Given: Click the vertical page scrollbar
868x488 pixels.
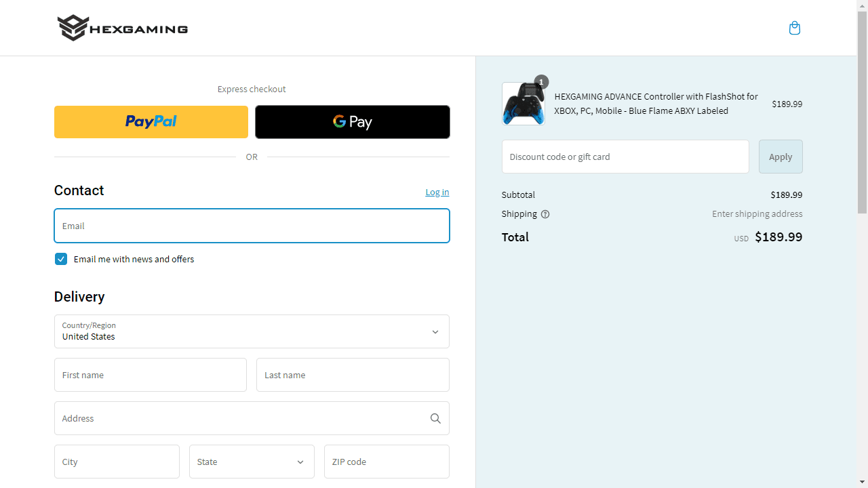Looking at the screenshot, I should coord(863,112).
